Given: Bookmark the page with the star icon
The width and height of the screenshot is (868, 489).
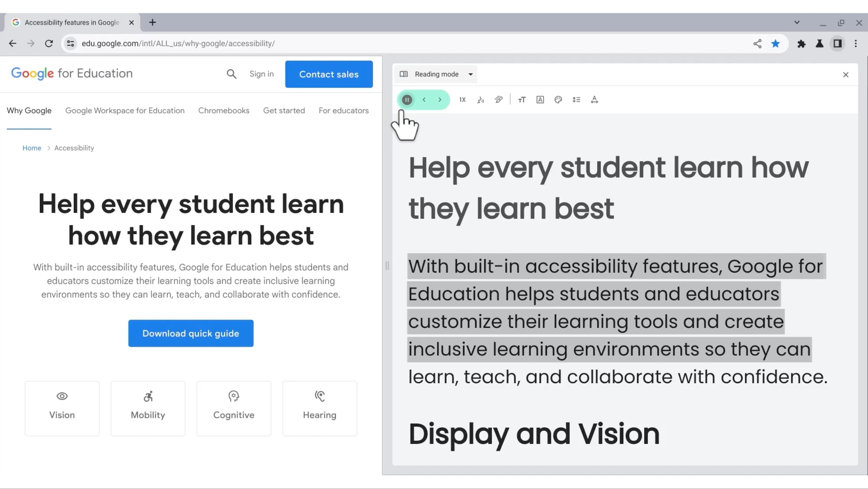Looking at the screenshot, I should click(775, 43).
